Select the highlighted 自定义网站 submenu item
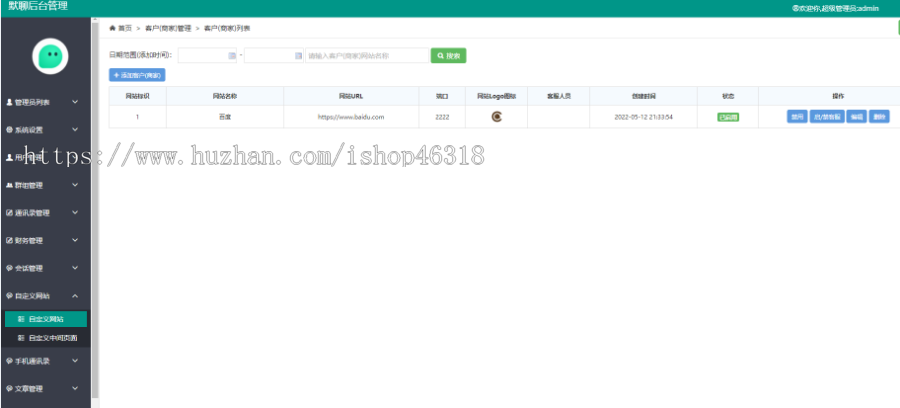The image size is (900, 408). pyautogui.click(x=46, y=319)
